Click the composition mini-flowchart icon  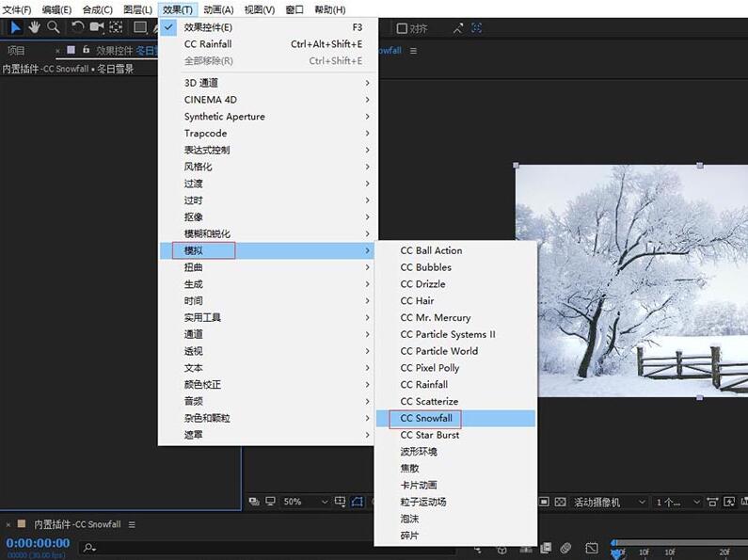pyautogui.click(x=478, y=549)
